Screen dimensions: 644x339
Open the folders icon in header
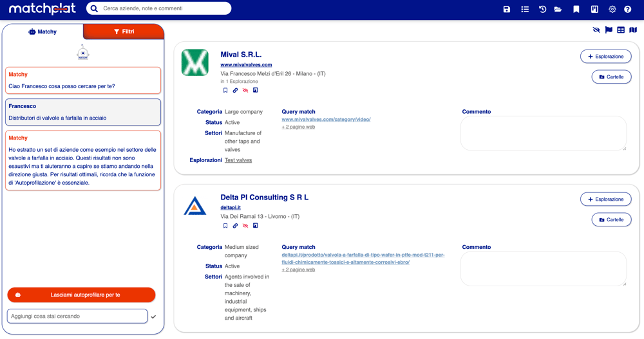point(558,9)
